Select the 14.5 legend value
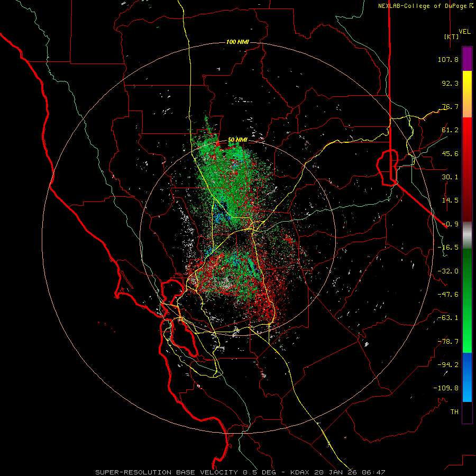 tap(450, 200)
